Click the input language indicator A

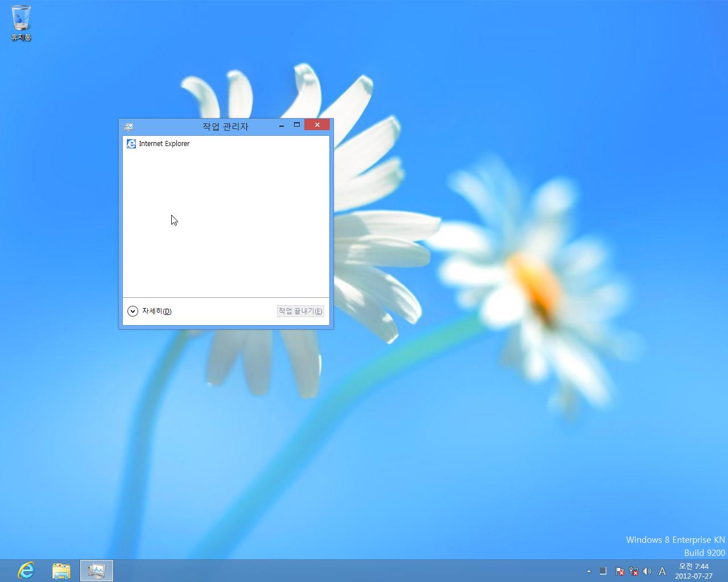(662, 571)
